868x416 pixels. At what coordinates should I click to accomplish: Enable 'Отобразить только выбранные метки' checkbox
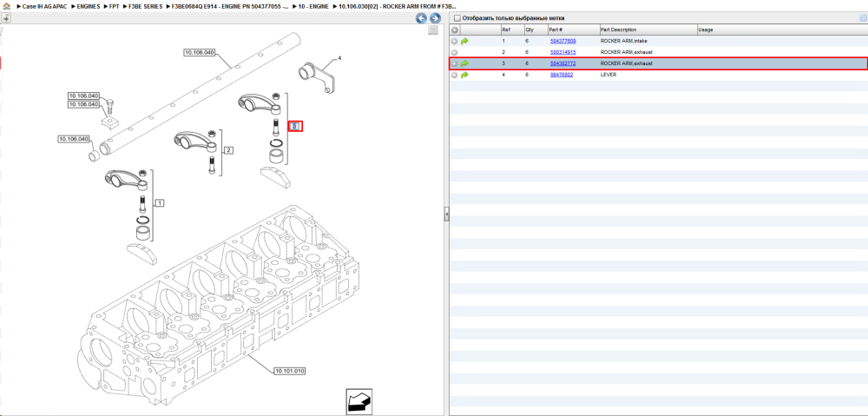coord(457,18)
